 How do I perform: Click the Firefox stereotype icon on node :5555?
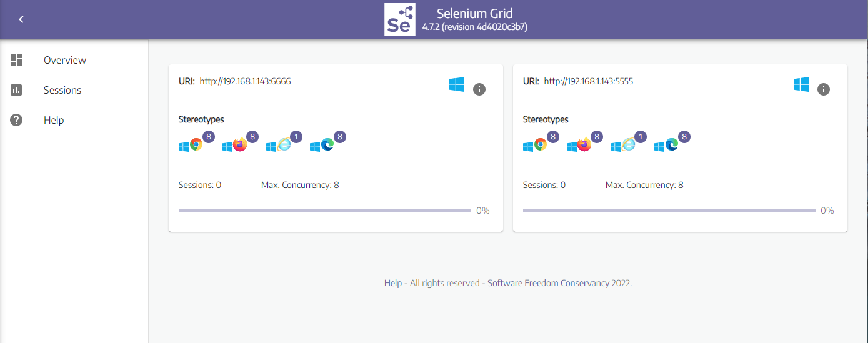coord(584,145)
